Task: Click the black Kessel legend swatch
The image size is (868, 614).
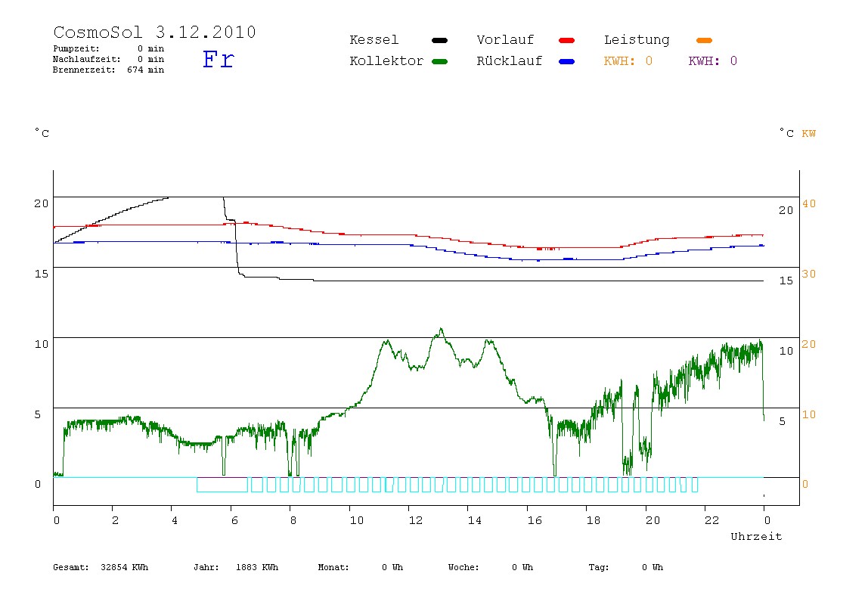Action: (439, 40)
